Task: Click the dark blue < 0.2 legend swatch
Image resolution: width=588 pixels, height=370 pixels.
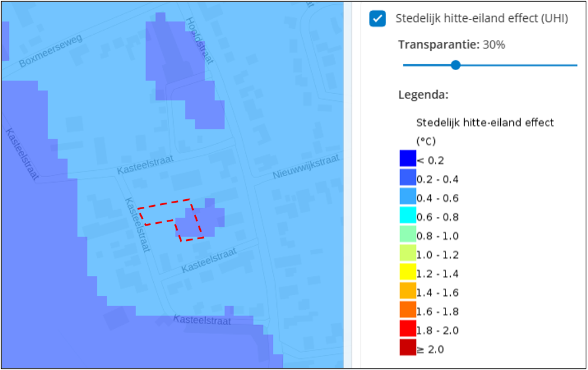Action: point(408,158)
